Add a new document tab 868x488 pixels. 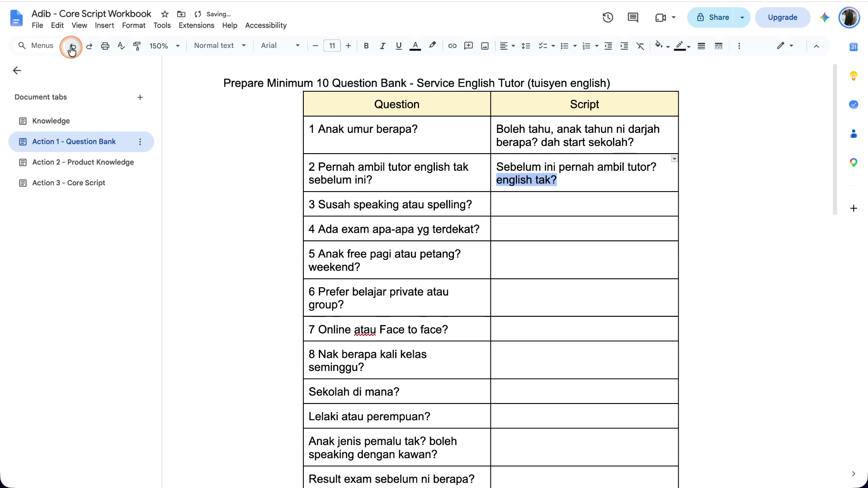(x=140, y=98)
